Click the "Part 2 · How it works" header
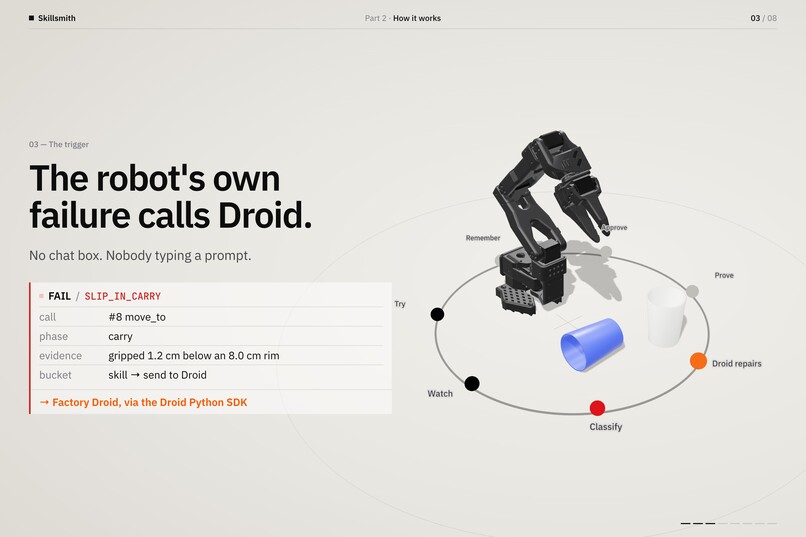 pos(402,18)
